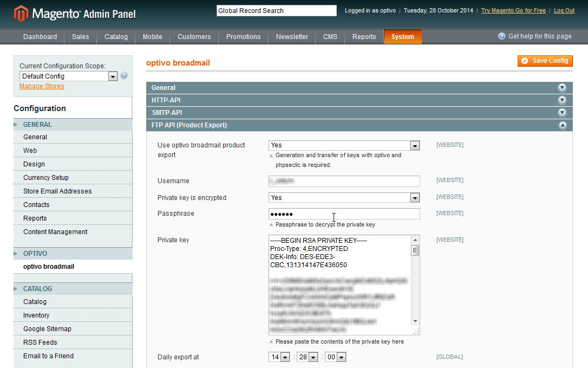The height and width of the screenshot is (368, 588).
Task: Collapse the FTP API section arrow
Action: point(563,125)
